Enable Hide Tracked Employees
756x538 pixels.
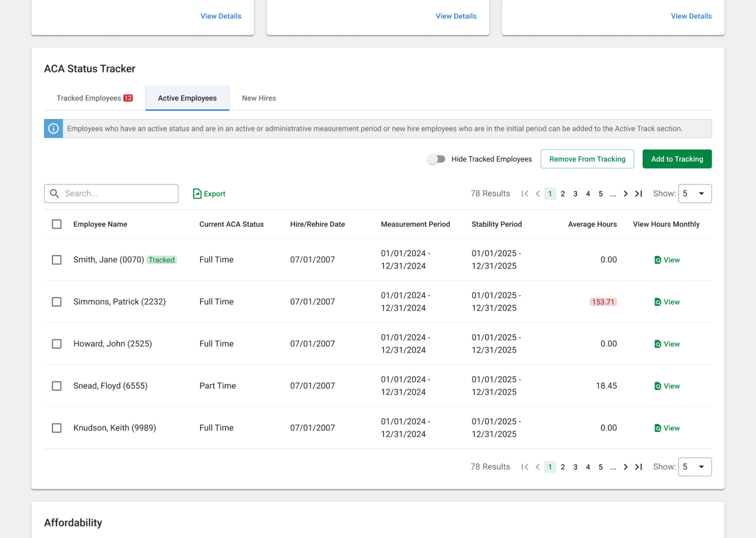[x=437, y=159]
